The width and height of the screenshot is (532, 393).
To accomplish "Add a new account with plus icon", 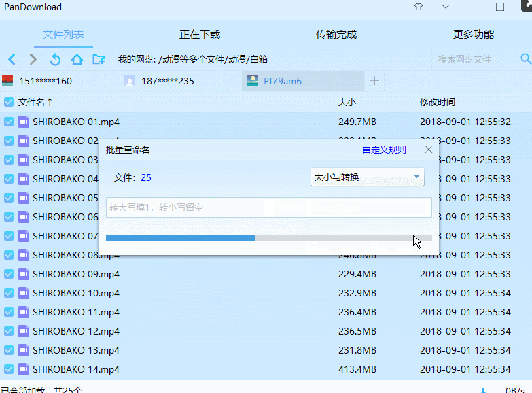I will point(374,81).
